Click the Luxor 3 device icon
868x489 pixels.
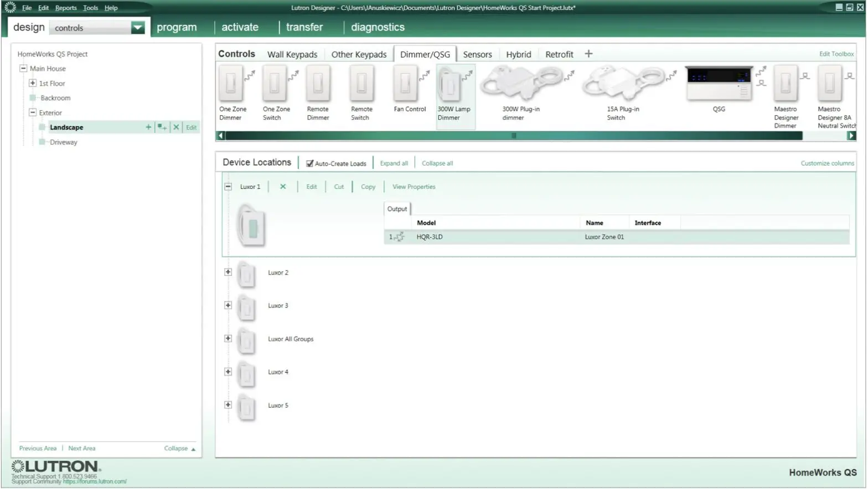246,308
